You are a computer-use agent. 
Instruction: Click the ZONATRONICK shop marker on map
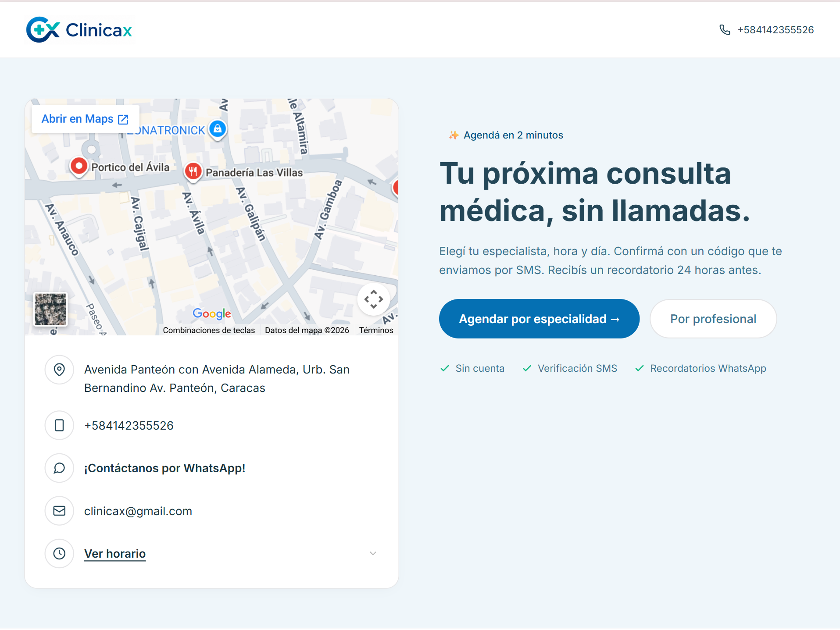218,129
